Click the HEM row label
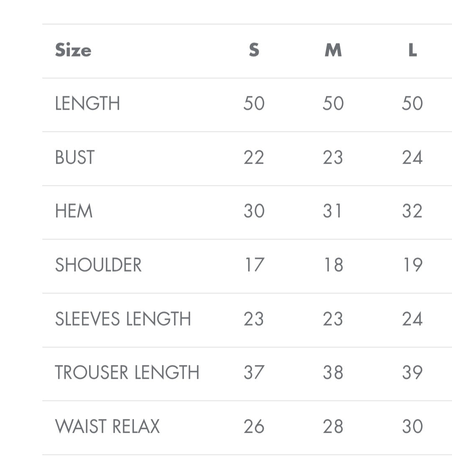 pyautogui.click(x=74, y=211)
